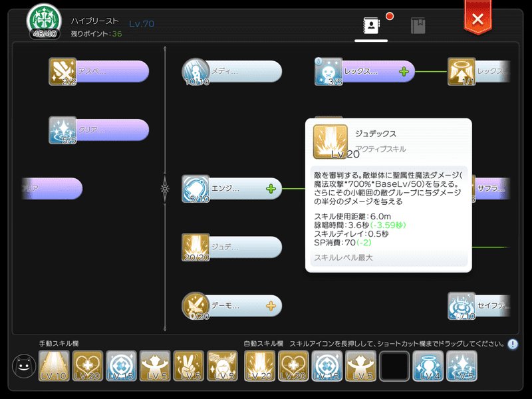Select the LV.10 light beam manual skill

(54, 366)
